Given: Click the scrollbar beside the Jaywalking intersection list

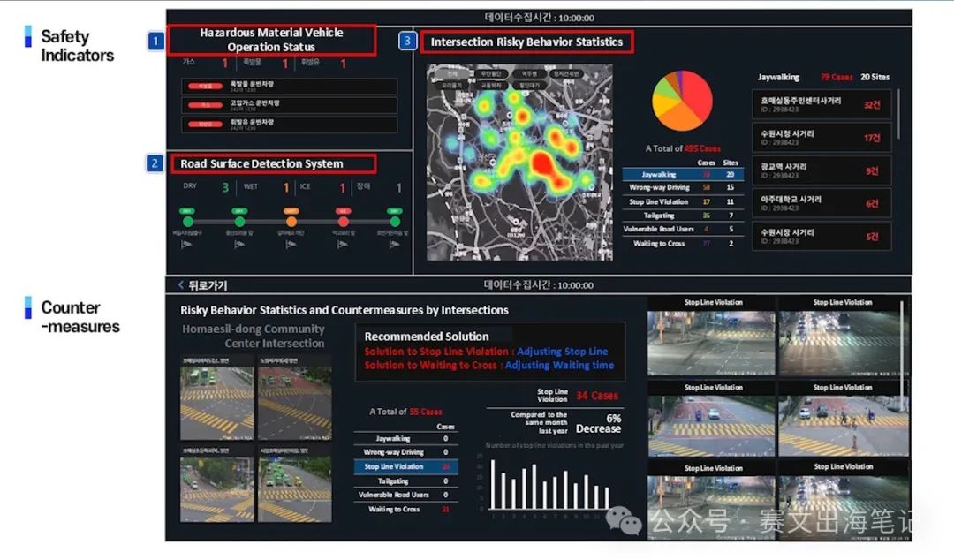Looking at the screenshot, I should [x=898, y=114].
